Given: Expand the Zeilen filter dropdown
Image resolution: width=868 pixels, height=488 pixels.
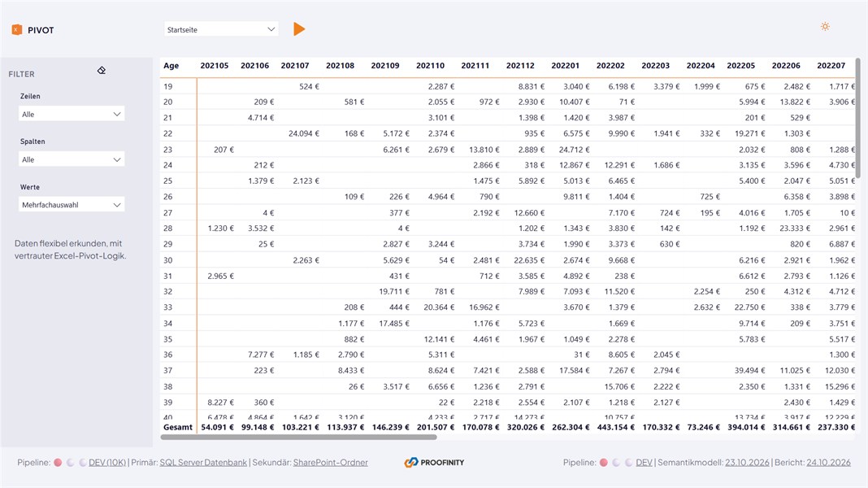Looking at the screenshot, I should 72,114.
